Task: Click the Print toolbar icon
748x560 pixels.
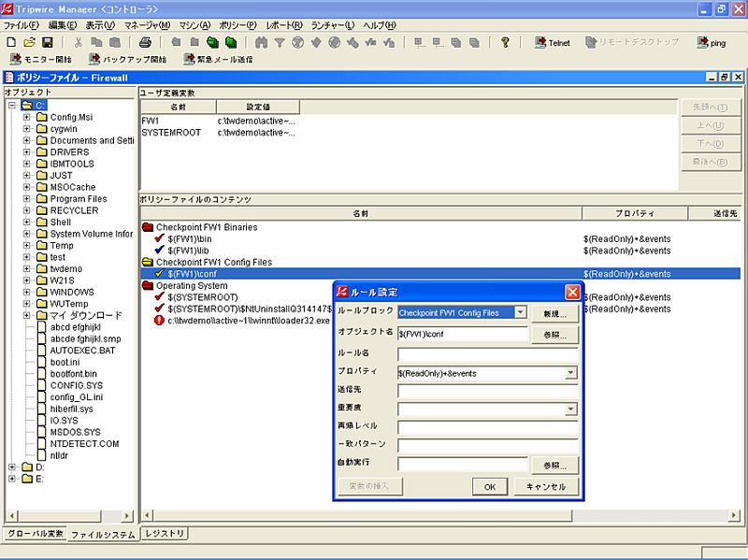Action: point(145,42)
